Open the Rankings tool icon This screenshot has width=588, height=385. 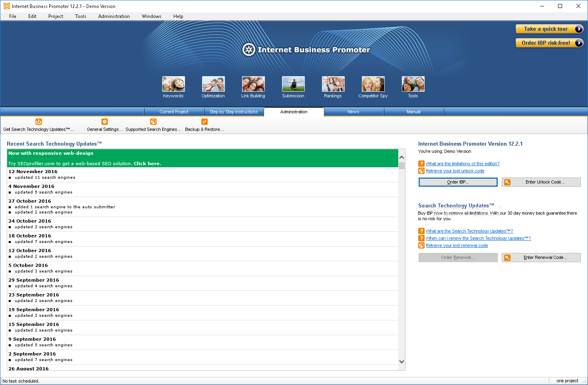pos(333,84)
